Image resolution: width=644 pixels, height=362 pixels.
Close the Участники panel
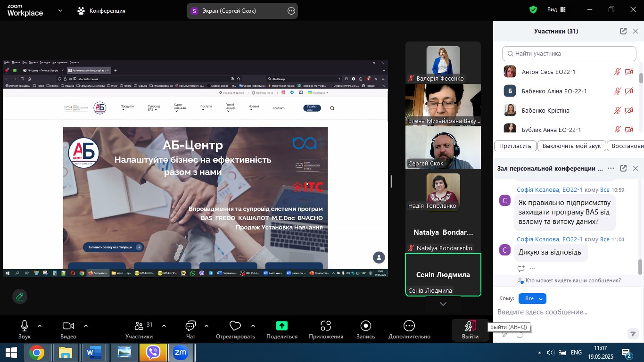pyautogui.click(x=636, y=31)
